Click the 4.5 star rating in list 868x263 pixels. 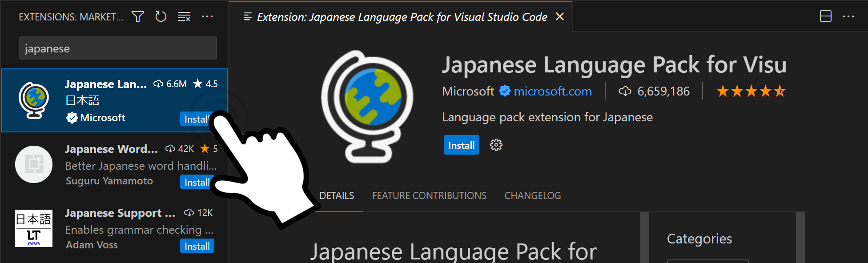(x=205, y=84)
